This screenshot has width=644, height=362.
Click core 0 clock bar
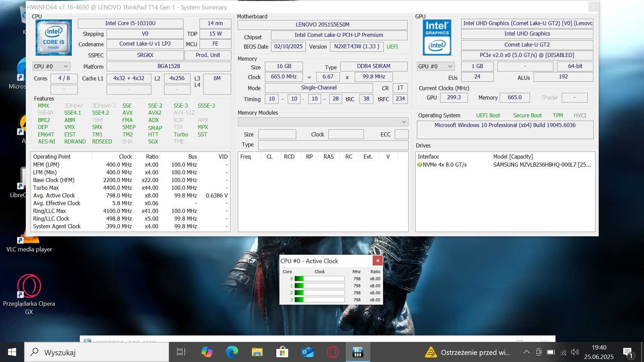[x=319, y=279]
